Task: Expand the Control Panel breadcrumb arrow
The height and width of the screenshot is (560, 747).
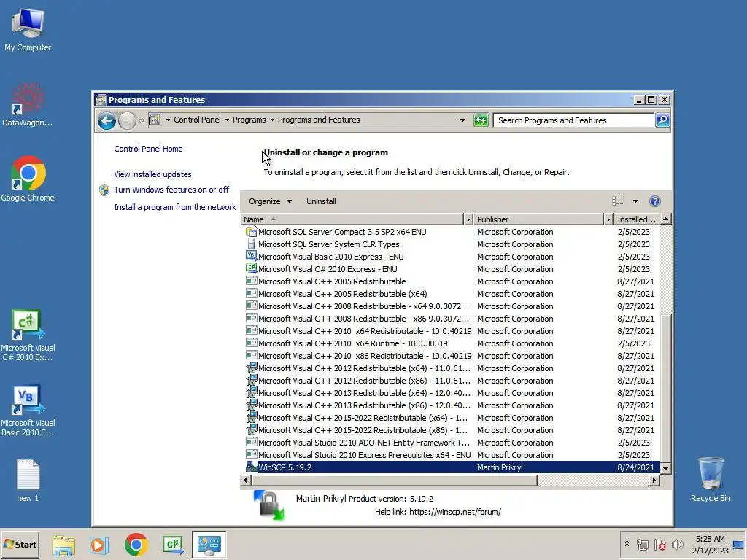Action: [228, 120]
